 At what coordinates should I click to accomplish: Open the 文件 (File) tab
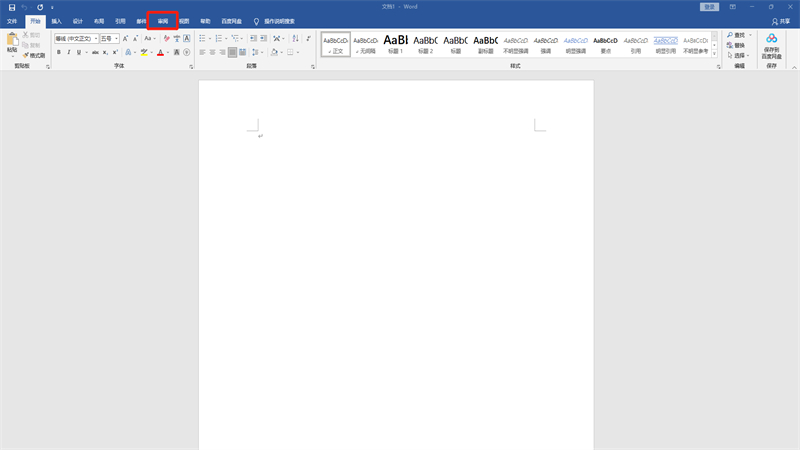pyautogui.click(x=12, y=21)
